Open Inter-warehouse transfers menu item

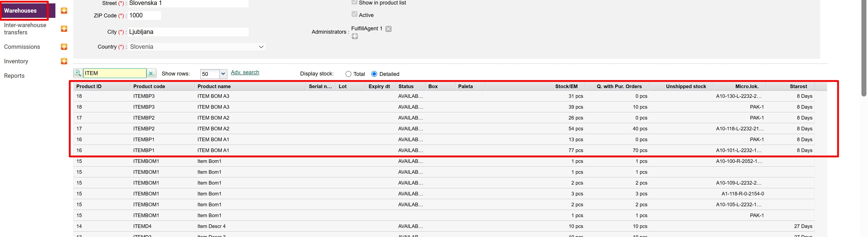click(x=25, y=29)
